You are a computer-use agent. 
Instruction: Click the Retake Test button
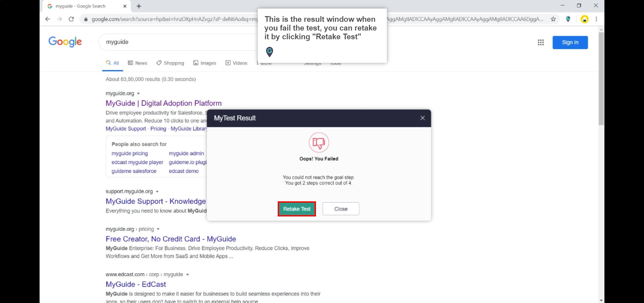[297, 209]
